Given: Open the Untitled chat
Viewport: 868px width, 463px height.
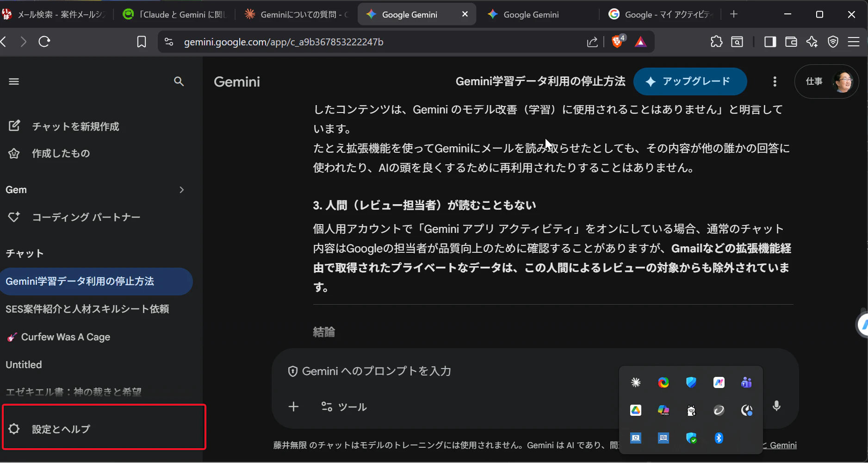Looking at the screenshot, I should (24, 365).
